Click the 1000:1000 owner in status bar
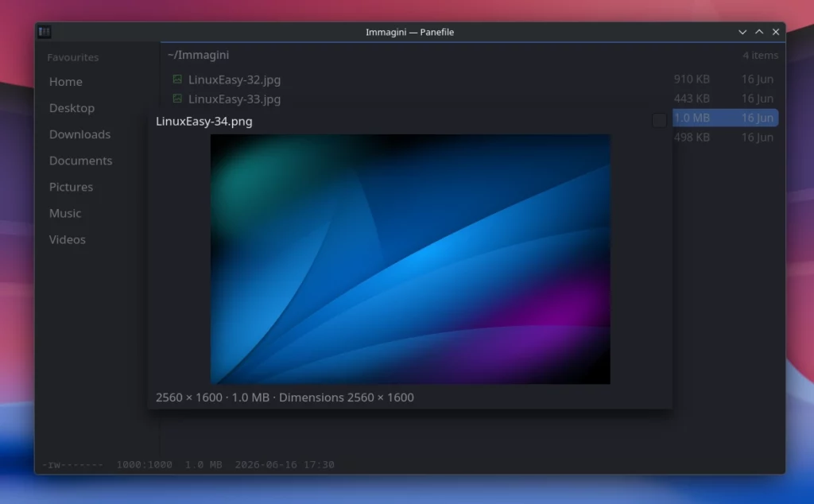Image resolution: width=814 pixels, height=504 pixels. pos(145,464)
